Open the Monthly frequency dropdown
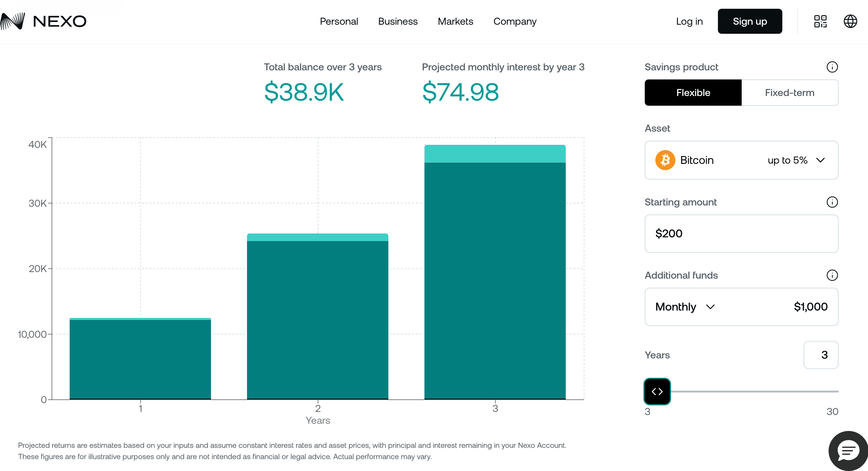Image resolution: width=868 pixels, height=471 pixels. 684,306
